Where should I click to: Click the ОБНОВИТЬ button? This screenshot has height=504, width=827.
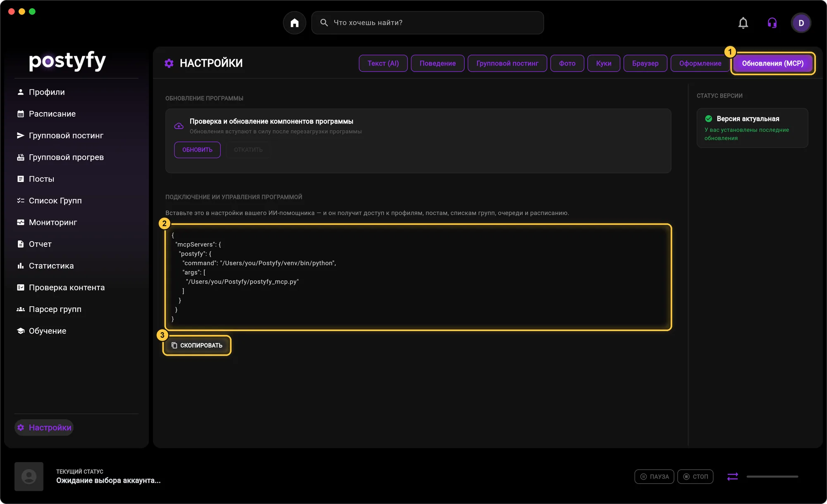coord(197,150)
